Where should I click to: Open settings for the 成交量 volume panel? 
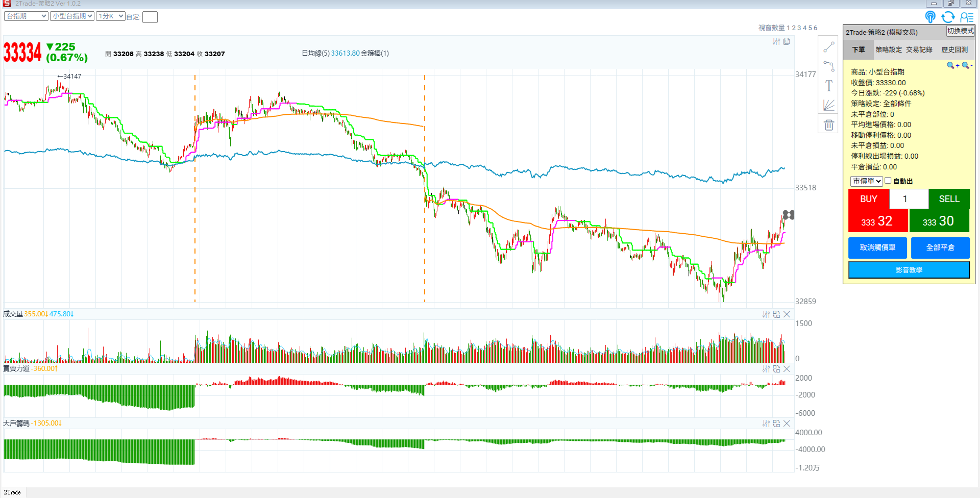coord(766,314)
